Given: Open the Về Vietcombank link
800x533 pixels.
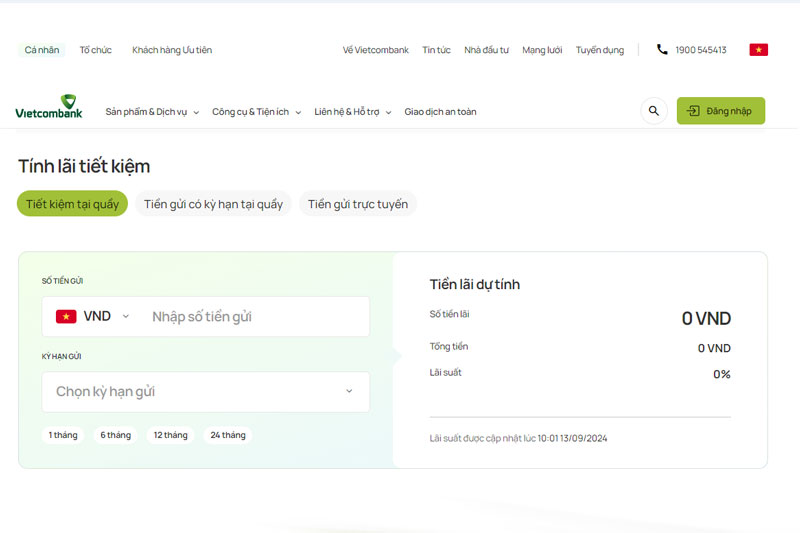Looking at the screenshot, I should point(376,50).
